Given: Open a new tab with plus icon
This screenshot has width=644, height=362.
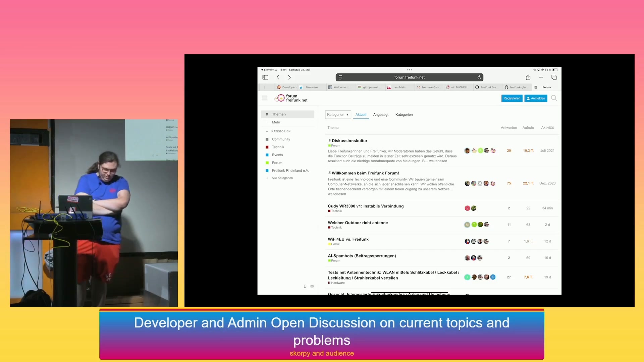Looking at the screenshot, I should coord(541,77).
